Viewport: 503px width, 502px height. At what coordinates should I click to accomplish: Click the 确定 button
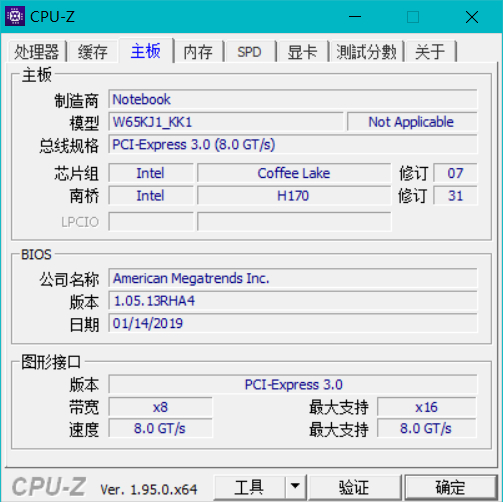(450, 487)
